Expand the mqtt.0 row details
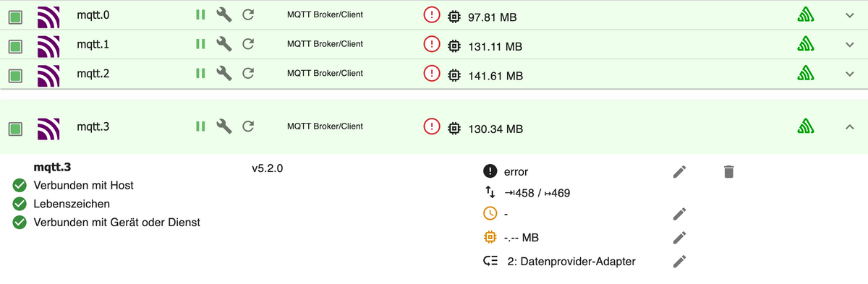 [850, 15]
